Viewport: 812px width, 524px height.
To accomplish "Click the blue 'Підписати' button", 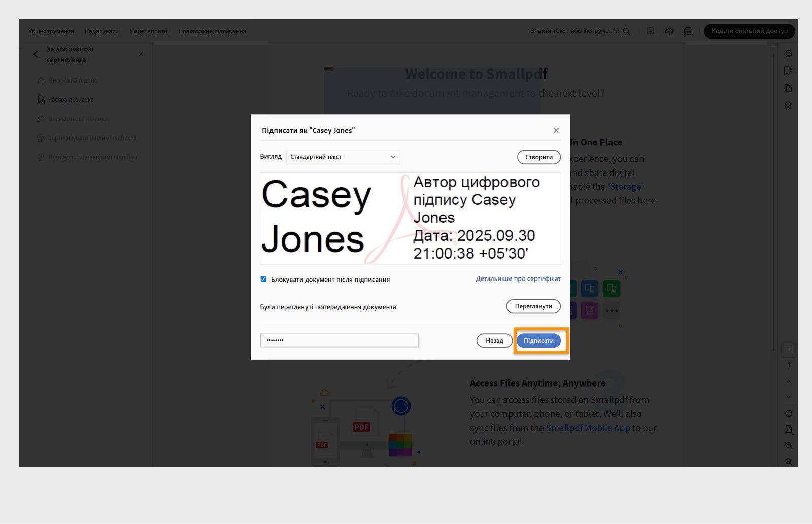I will 538,341.
